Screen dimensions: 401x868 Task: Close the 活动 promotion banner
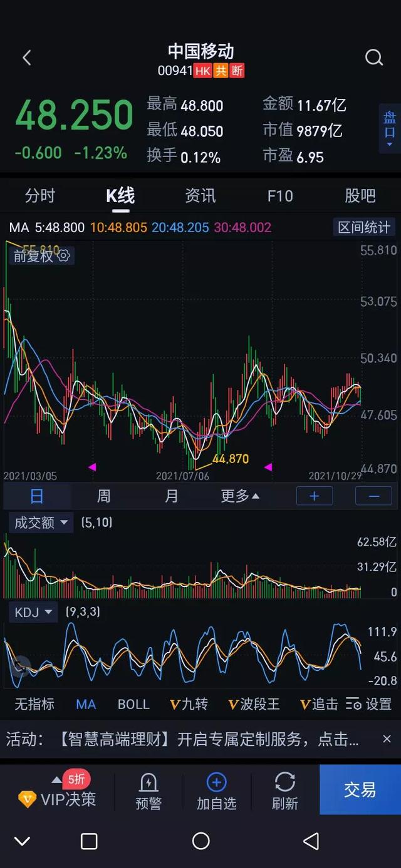point(387,739)
